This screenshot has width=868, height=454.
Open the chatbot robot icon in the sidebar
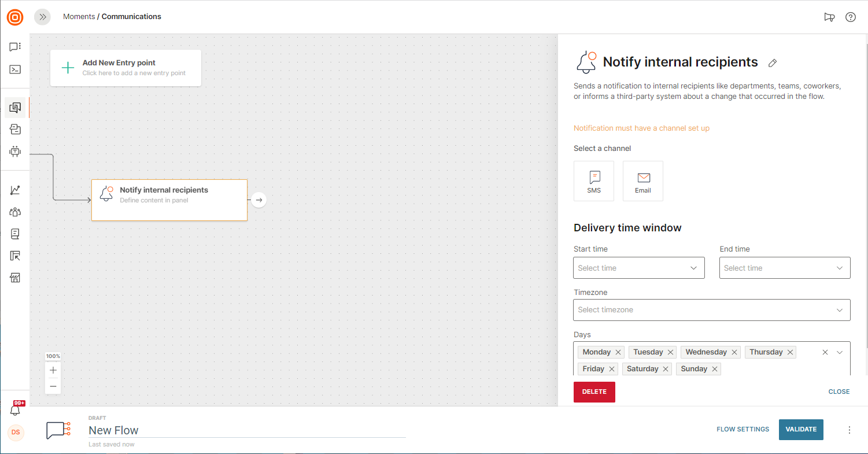(x=15, y=152)
